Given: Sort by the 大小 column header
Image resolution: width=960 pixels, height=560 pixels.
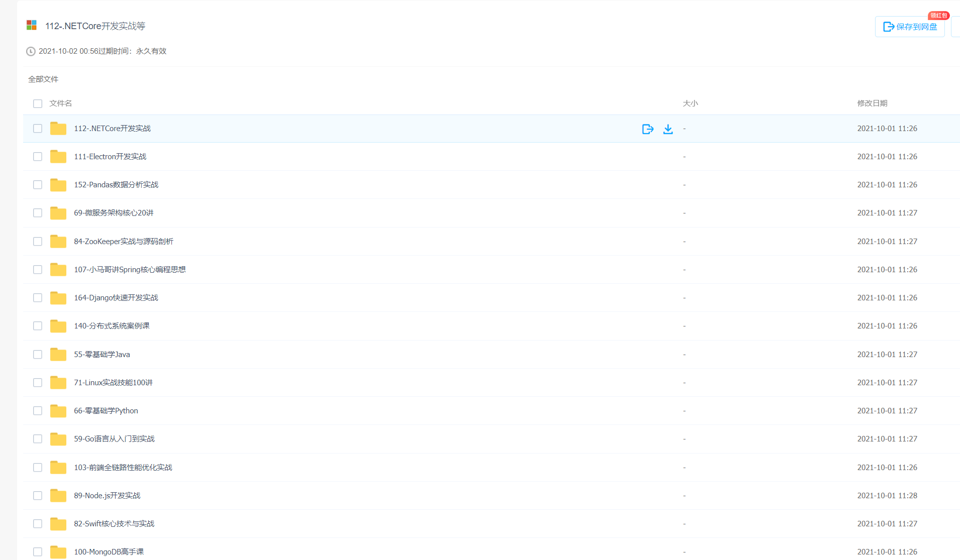Looking at the screenshot, I should pos(690,103).
